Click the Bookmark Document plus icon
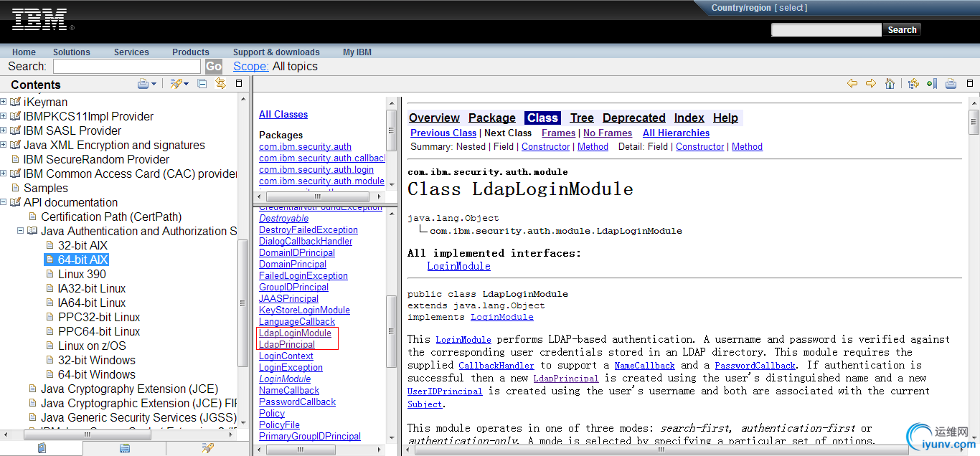This screenshot has height=456, width=980. pos(931,84)
